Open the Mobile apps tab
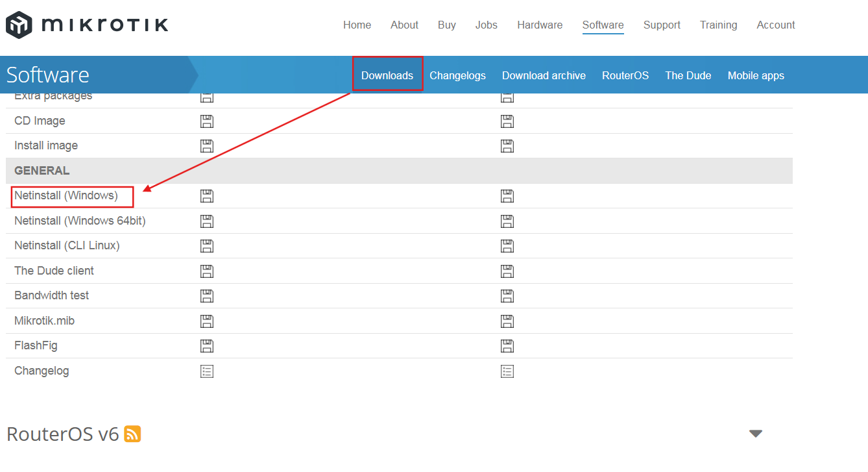The width and height of the screenshot is (868, 472). [756, 75]
